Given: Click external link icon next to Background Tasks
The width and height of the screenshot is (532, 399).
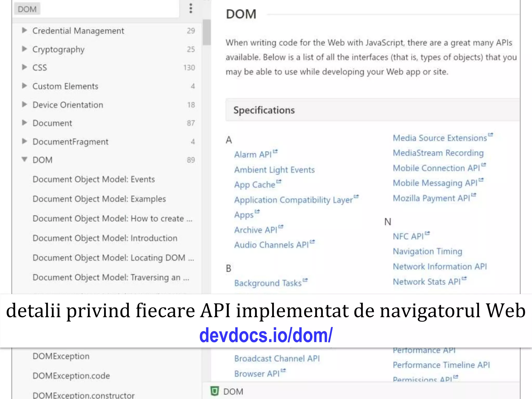Looking at the screenshot, I should pyautogui.click(x=305, y=280).
